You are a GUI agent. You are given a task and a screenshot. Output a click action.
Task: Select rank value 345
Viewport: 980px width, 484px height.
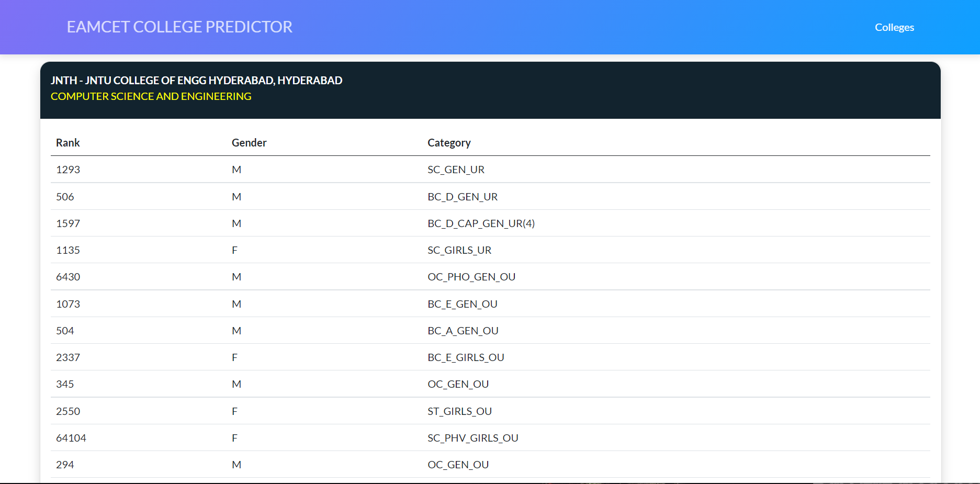click(x=65, y=384)
